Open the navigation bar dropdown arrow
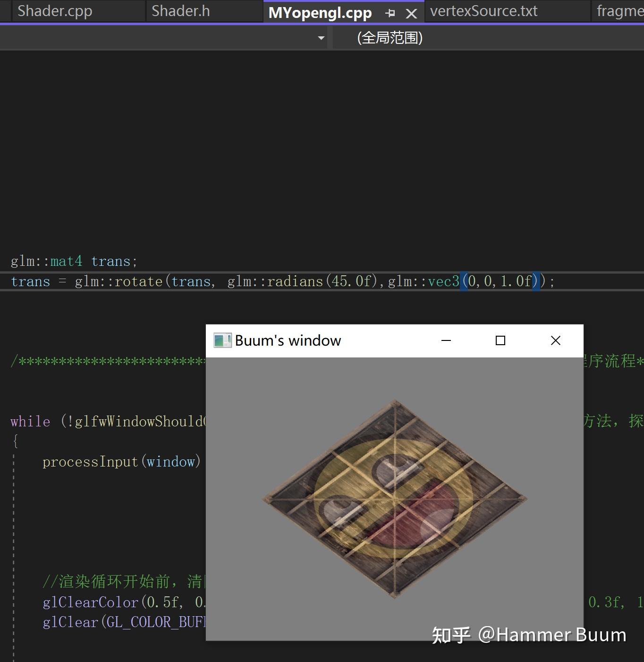This screenshot has width=644, height=662. [x=320, y=37]
